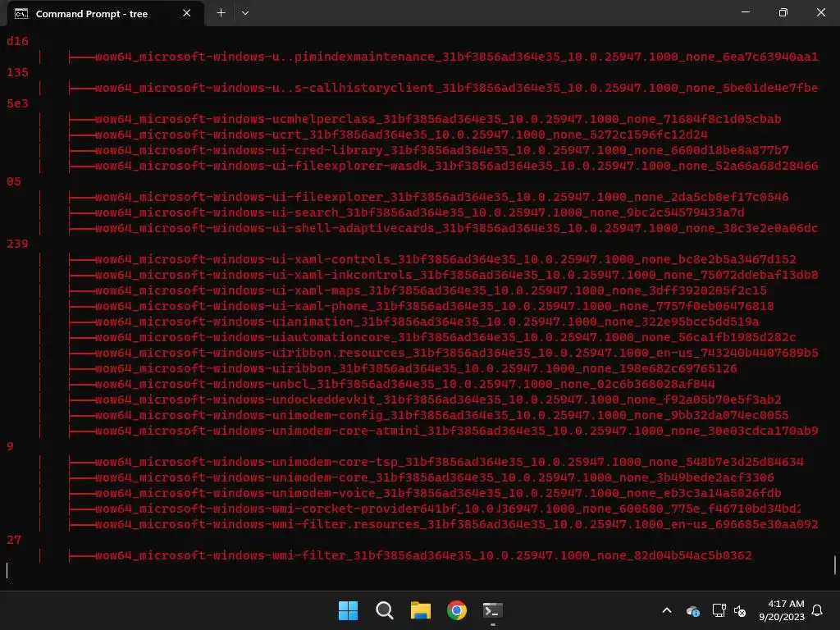Click the uiribbon.resources en-us line
Viewport: 840px width, 630px height.
pos(456,353)
